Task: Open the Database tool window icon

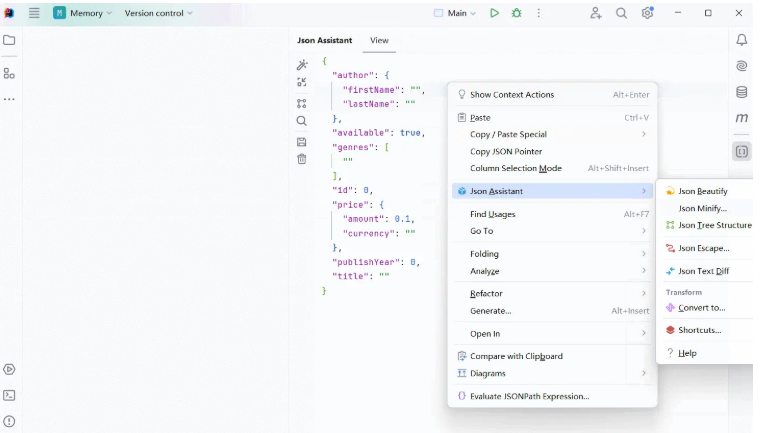Action: click(x=742, y=92)
